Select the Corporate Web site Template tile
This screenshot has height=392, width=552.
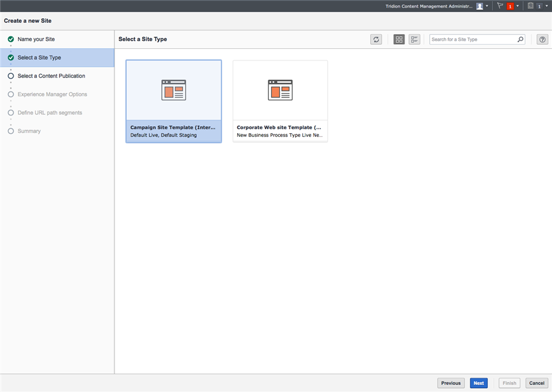280,102
